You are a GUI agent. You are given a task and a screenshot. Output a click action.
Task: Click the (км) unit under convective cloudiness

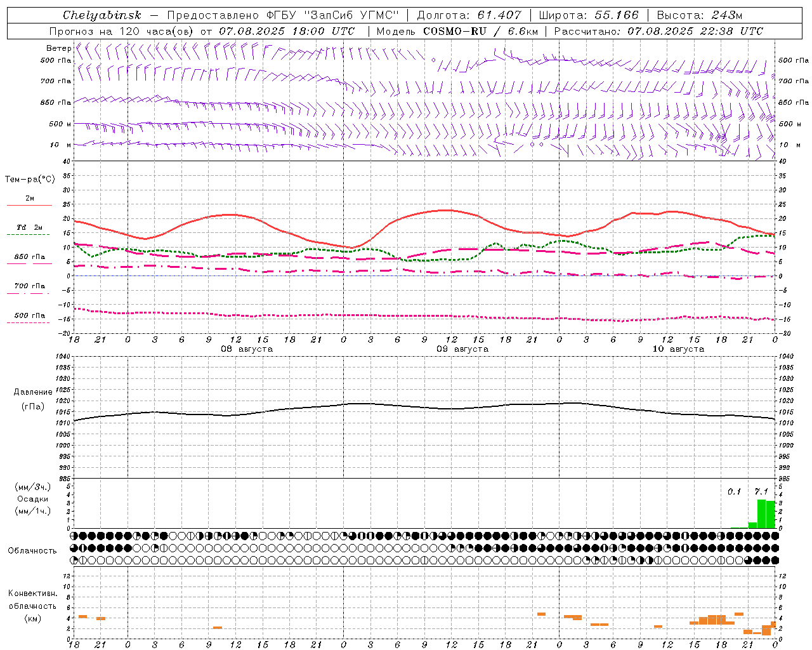[x=33, y=618]
